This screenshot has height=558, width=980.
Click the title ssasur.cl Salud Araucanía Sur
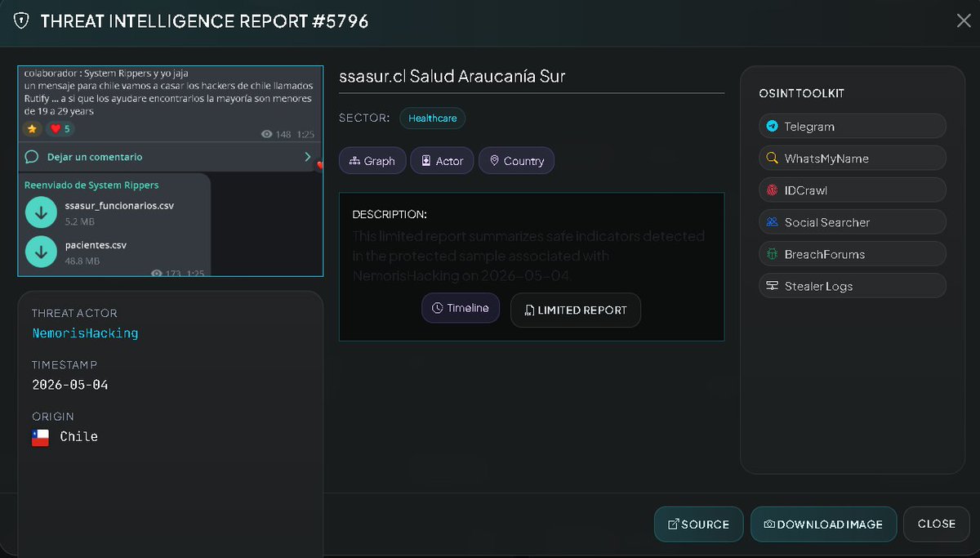(452, 77)
